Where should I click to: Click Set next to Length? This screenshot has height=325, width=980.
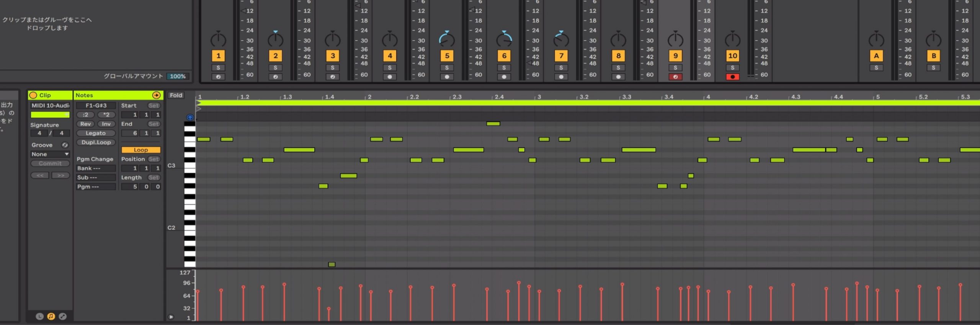[x=154, y=177]
